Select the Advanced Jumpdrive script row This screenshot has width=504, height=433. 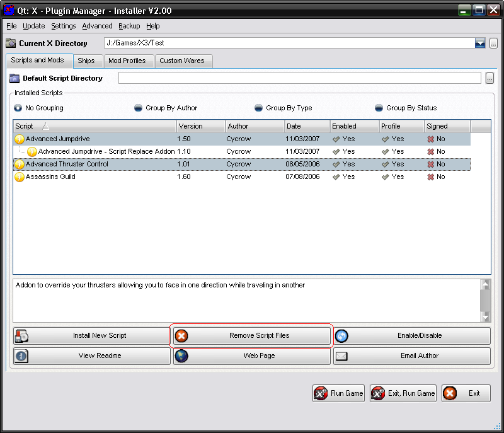[x=242, y=139]
